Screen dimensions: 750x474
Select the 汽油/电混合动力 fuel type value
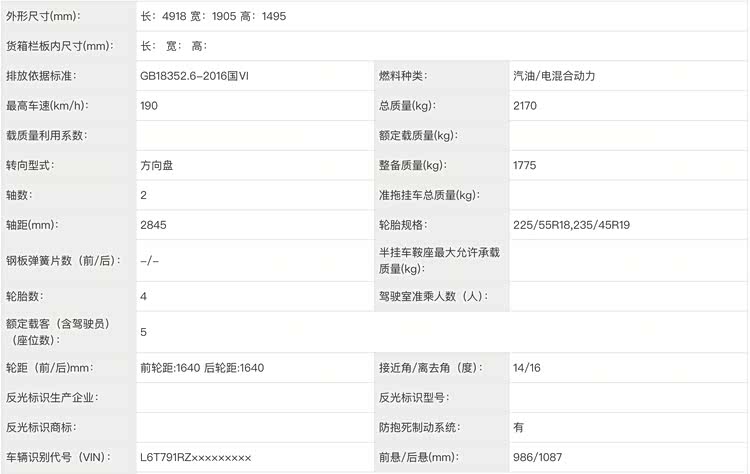point(560,76)
